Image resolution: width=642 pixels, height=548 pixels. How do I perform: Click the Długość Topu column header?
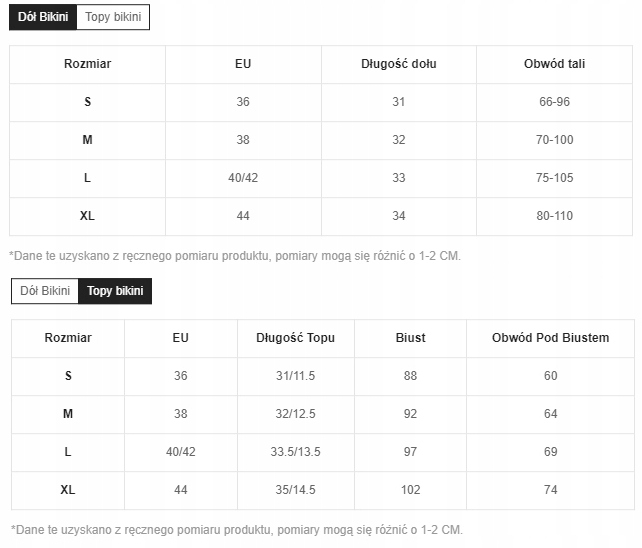296,338
